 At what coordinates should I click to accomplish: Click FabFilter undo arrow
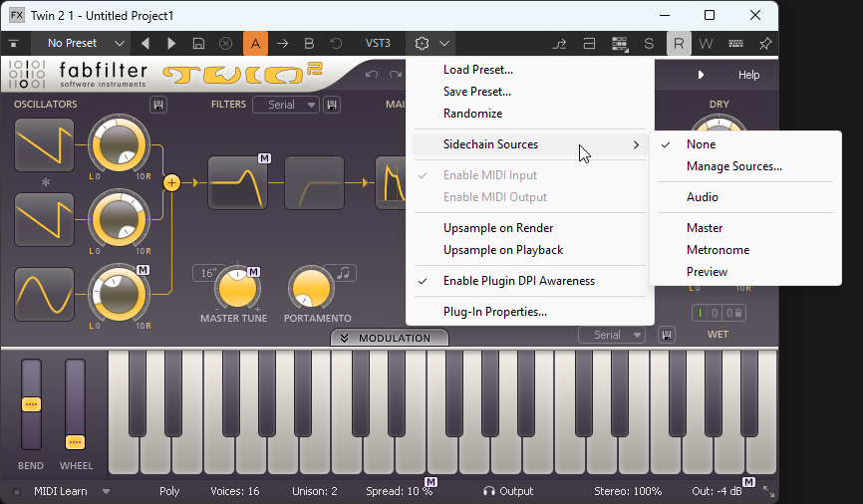tap(372, 75)
